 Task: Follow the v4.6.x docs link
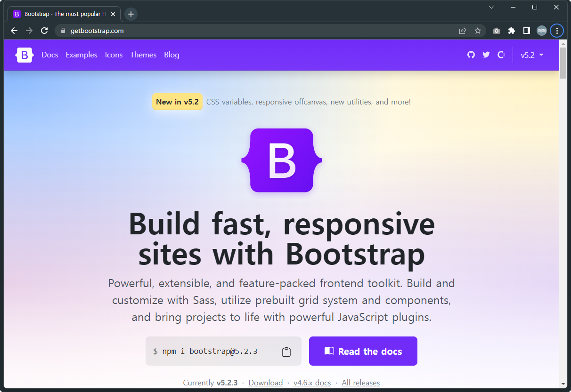click(312, 383)
